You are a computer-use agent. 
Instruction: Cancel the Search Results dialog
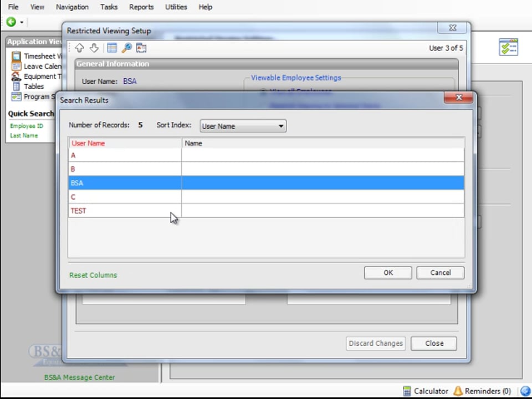tap(441, 273)
